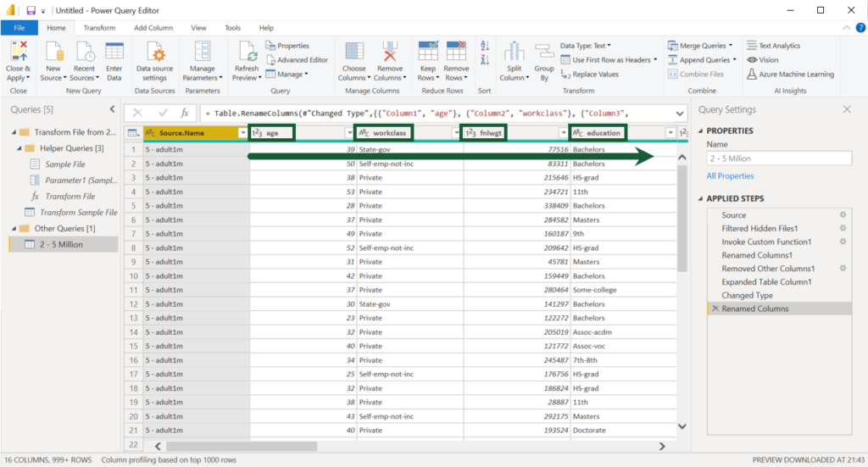Switch to the Transform ribbon tab
Image resolution: width=868 pixels, height=467 pixels.
tap(100, 28)
